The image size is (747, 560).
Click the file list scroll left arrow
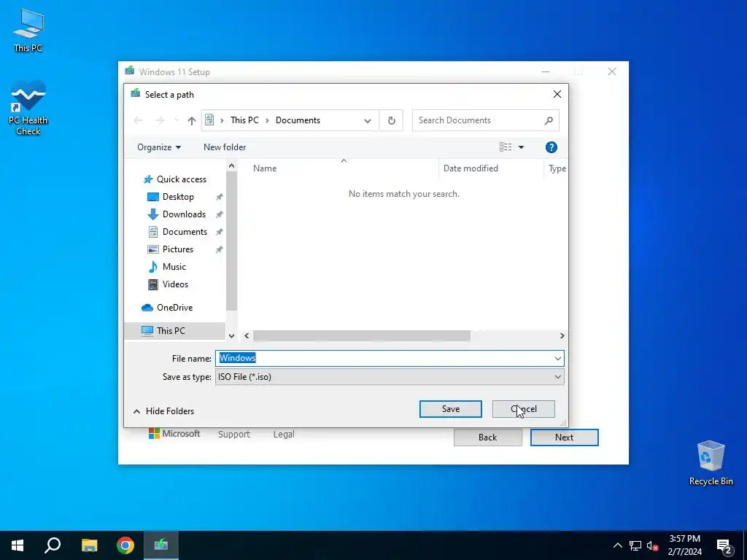[247, 335]
